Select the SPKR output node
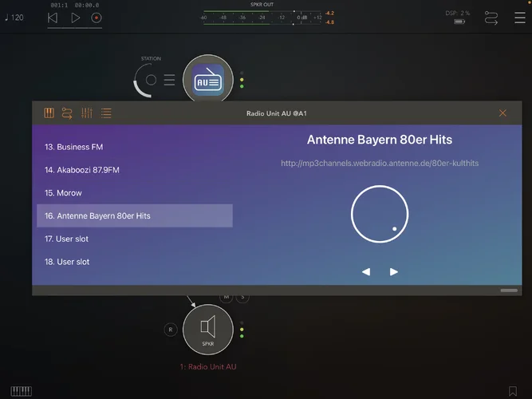Image resolution: width=532 pixels, height=399 pixels. [208, 330]
